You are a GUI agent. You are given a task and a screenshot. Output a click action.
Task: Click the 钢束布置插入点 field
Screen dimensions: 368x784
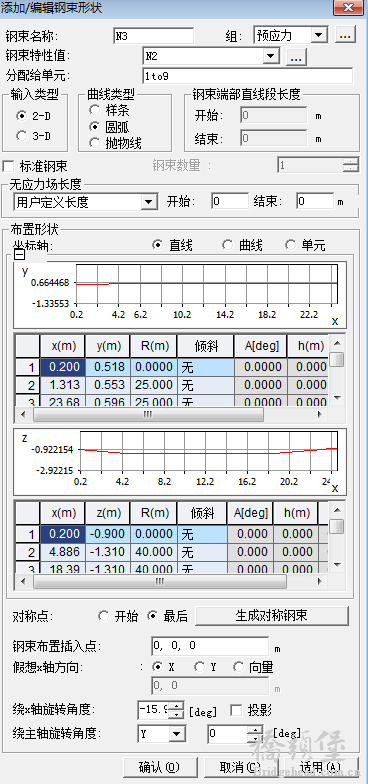coord(210,646)
